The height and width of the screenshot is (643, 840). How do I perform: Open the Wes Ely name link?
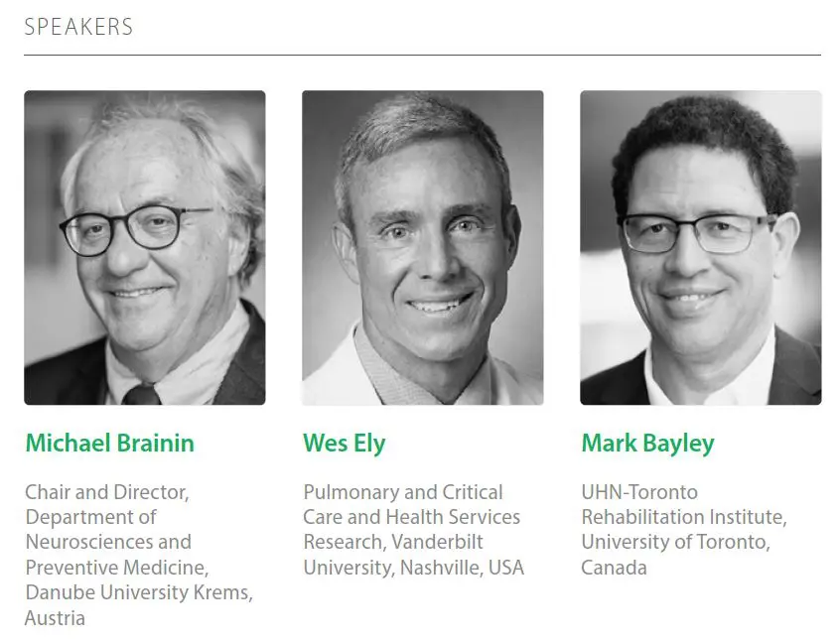345,443
